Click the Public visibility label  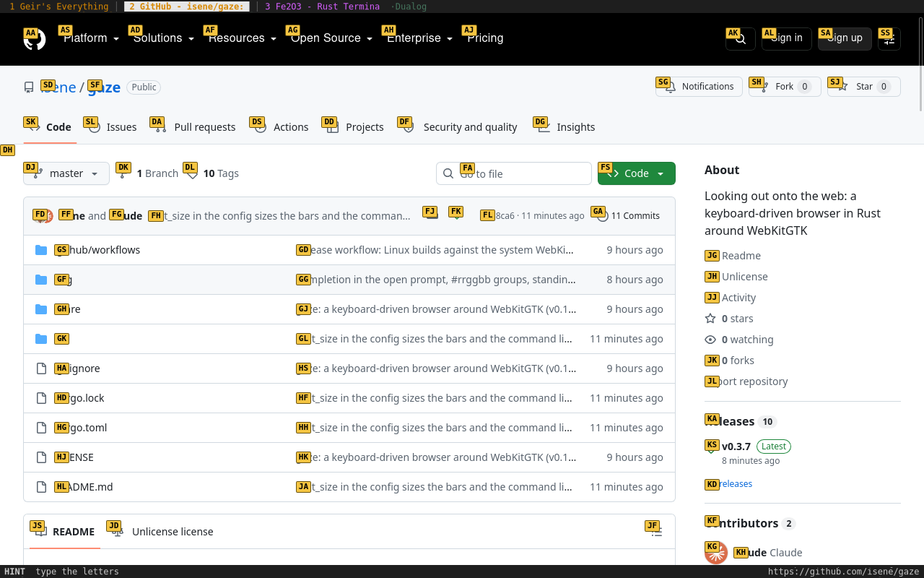point(144,87)
